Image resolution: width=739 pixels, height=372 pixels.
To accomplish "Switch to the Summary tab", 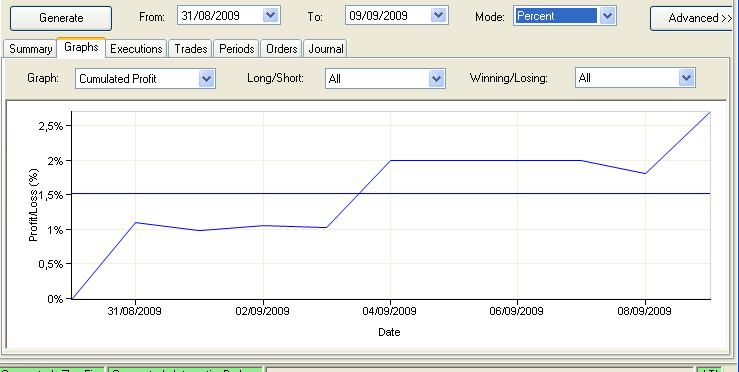I will pyautogui.click(x=30, y=49).
